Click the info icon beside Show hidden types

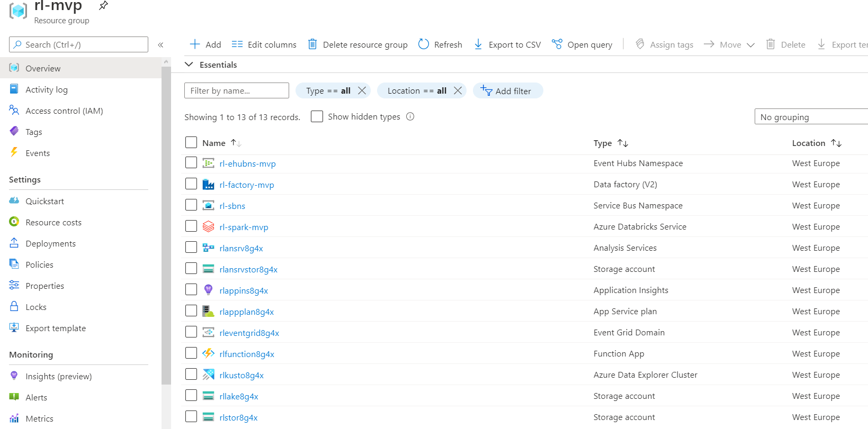point(410,117)
